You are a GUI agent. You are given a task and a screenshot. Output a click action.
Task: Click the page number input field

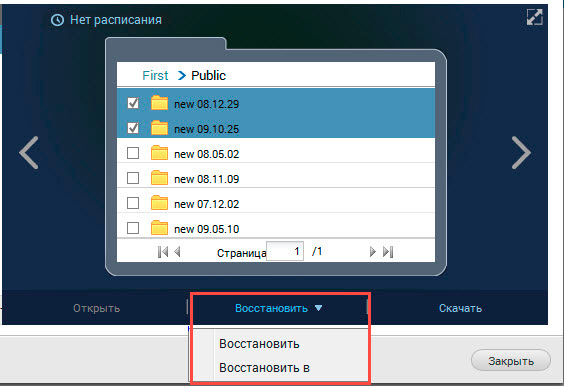pos(285,251)
